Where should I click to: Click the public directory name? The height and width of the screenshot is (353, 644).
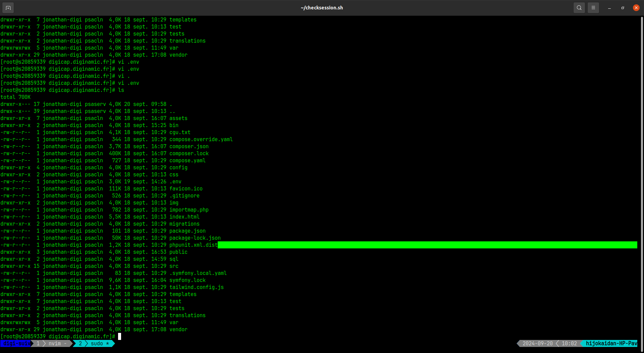178,252
